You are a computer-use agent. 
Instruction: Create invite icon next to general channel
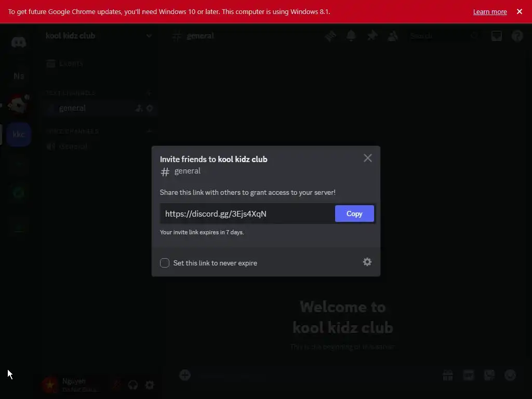(x=139, y=108)
